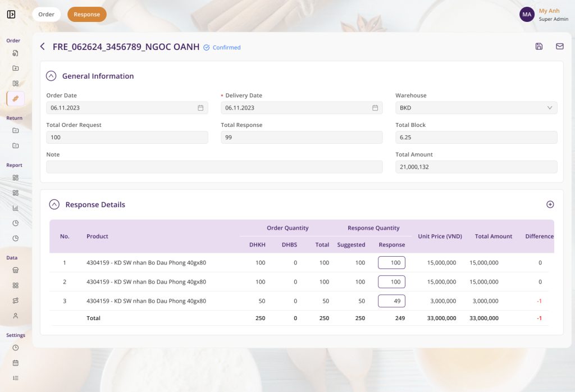The image size is (575, 392).
Task: Click the plus circle icon in Response Details
Action: (x=550, y=204)
